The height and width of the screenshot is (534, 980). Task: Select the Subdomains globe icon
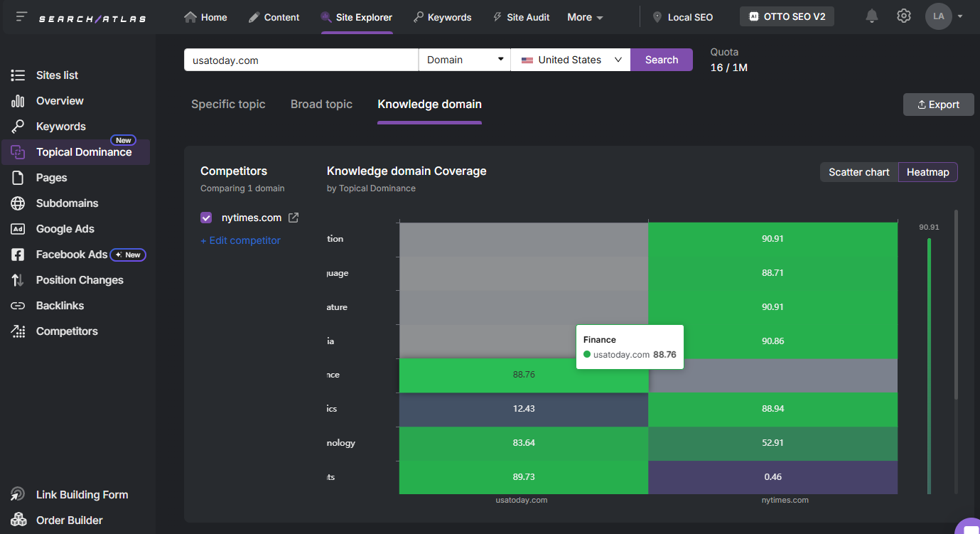pos(17,203)
